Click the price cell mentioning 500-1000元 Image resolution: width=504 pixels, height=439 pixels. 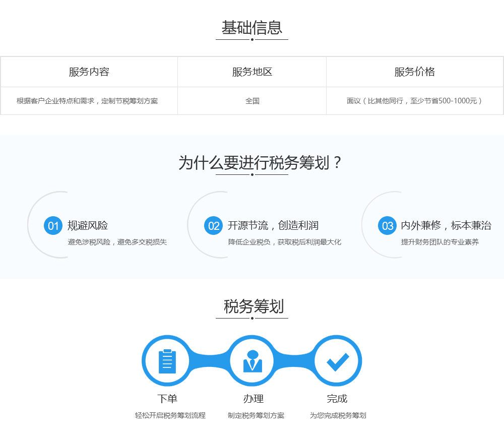click(x=415, y=101)
